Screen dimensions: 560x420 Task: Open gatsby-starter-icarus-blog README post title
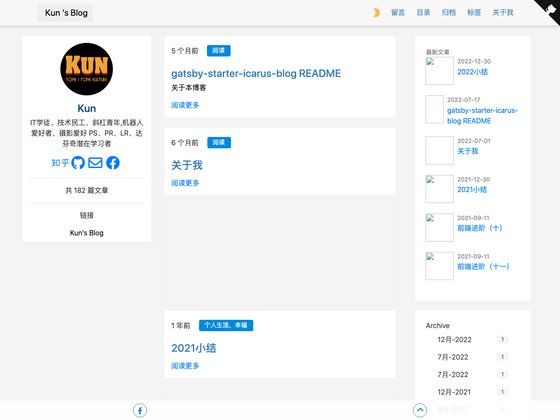(256, 74)
